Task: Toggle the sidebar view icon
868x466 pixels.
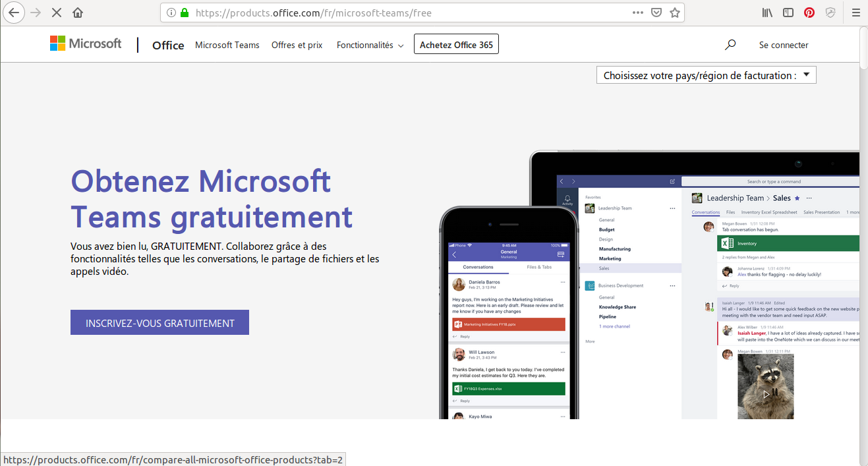Action: [x=788, y=13]
